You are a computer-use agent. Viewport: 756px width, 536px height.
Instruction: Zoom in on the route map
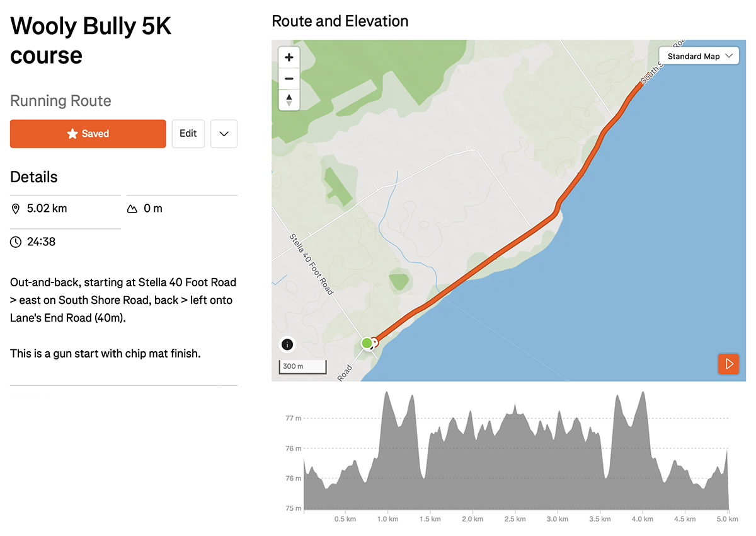pos(289,57)
